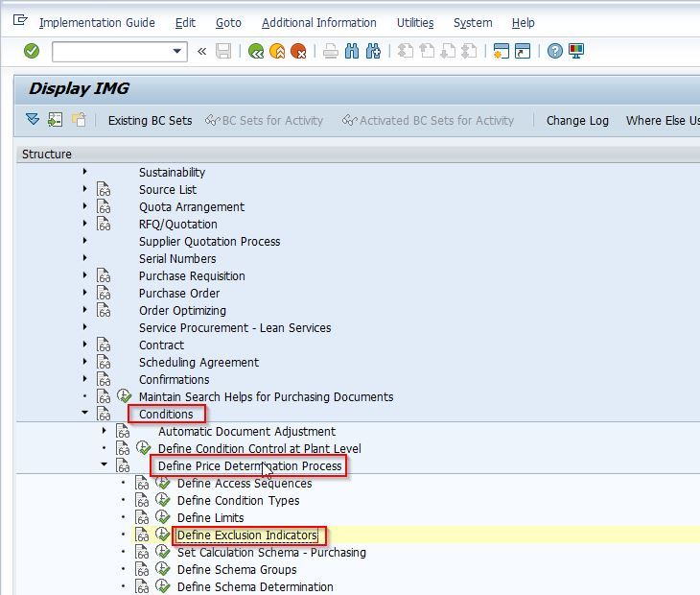Select the Order Optimizing tree item
The image size is (700, 595).
182,310
